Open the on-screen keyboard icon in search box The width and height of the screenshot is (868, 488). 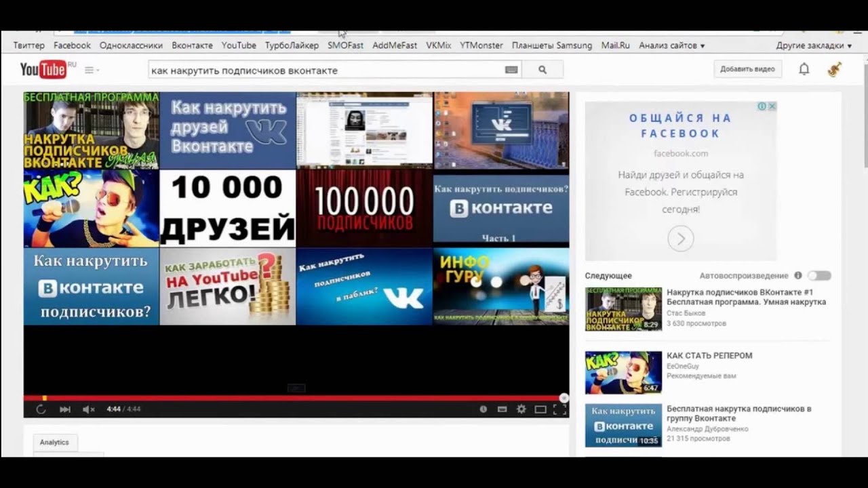pos(511,70)
